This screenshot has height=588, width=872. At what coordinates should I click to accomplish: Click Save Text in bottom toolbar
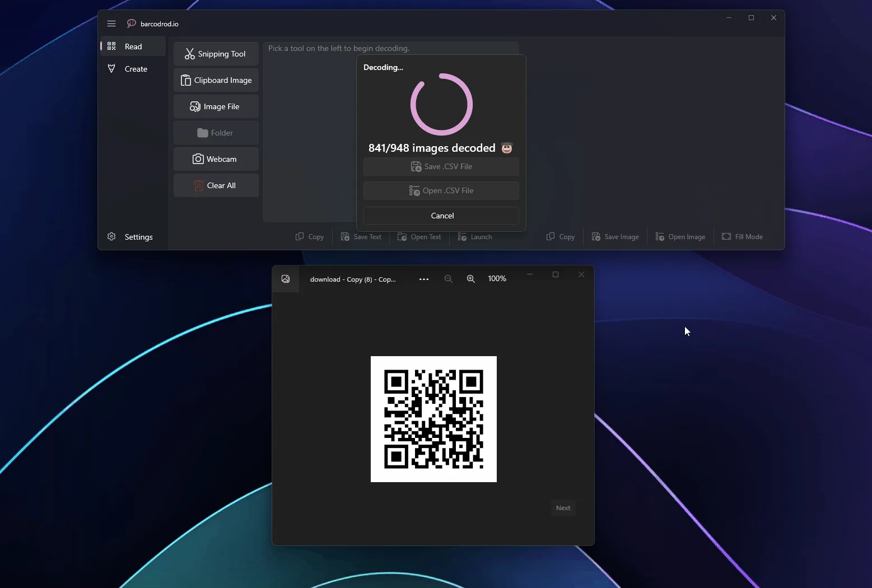tap(361, 237)
